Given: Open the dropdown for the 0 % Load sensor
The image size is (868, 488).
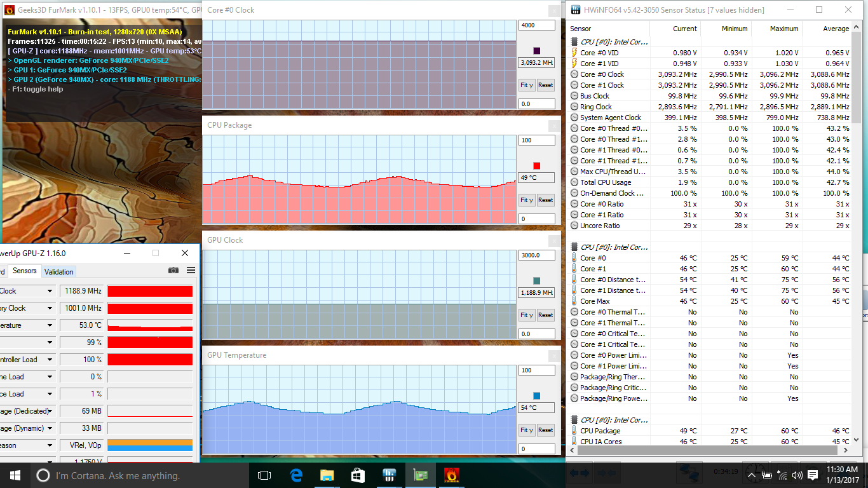Looking at the screenshot, I should 50,377.
